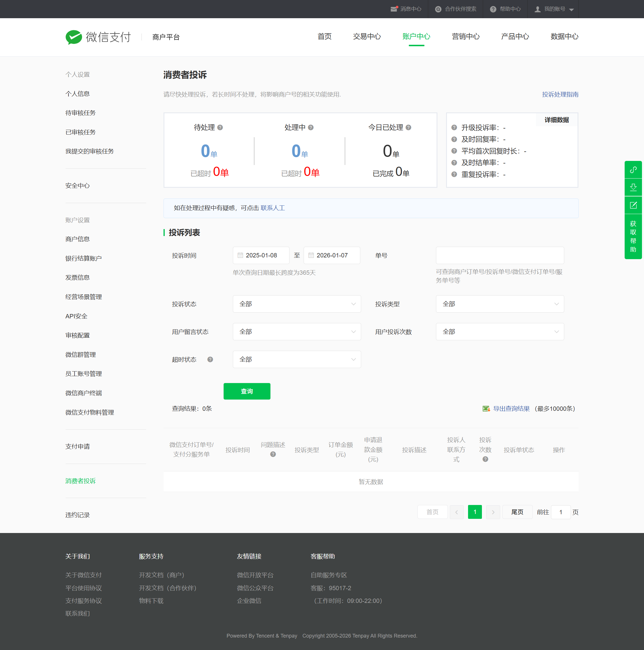Image resolution: width=644 pixels, height=650 pixels.
Task: Click help icon beside 超时状态 label
Action: point(210,359)
